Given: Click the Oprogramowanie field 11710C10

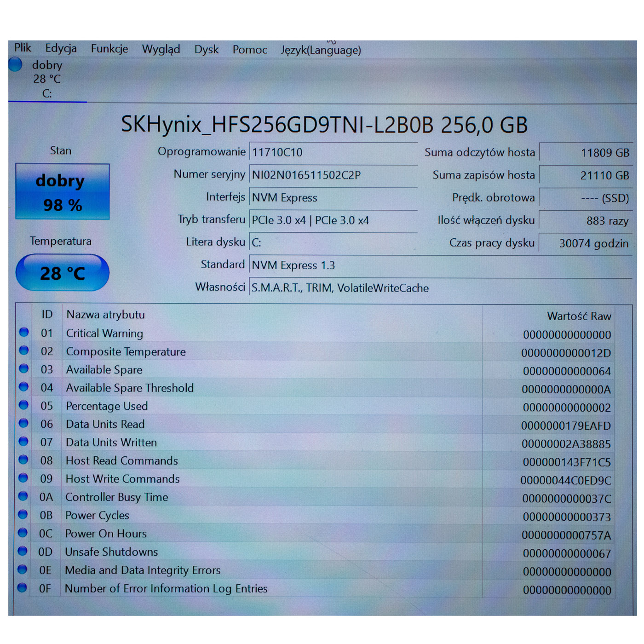Looking at the screenshot, I should tap(333, 153).
